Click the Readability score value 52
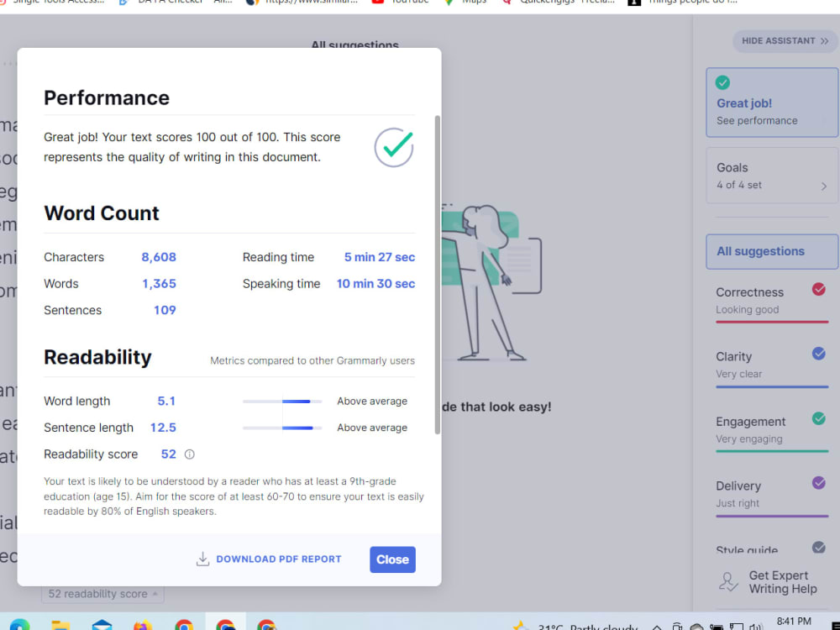This screenshot has height=630, width=840. tap(168, 454)
